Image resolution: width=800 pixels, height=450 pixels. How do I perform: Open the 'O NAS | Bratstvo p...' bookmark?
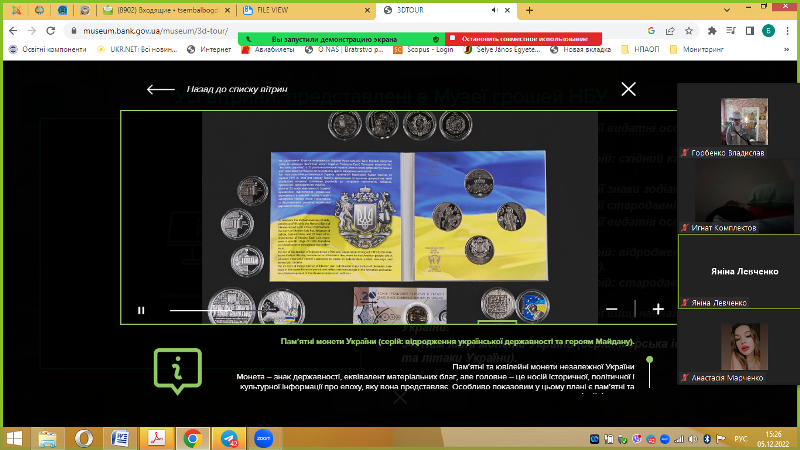[343, 49]
